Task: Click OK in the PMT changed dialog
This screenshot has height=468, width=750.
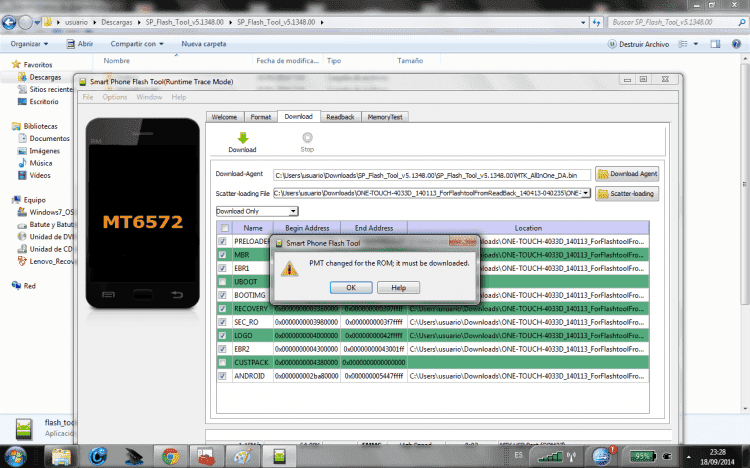Action: pyautogui.click(x=351, y=288)
